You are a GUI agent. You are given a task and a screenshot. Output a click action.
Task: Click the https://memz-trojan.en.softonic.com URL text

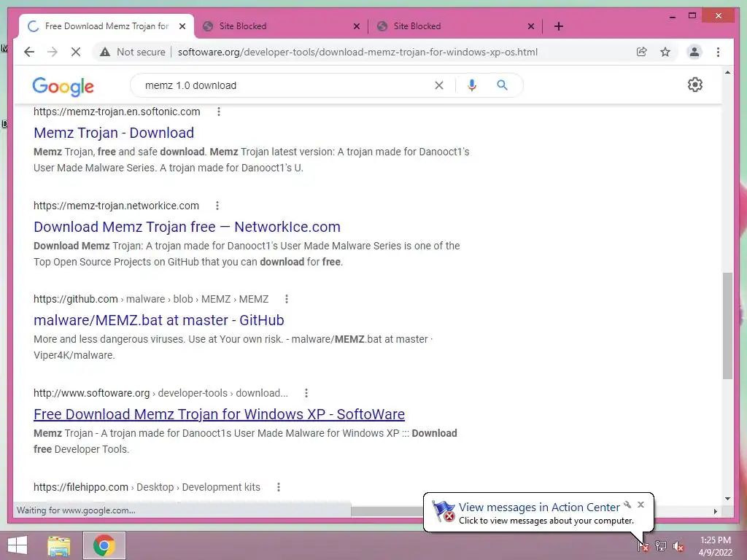click(x=117, y=112)
